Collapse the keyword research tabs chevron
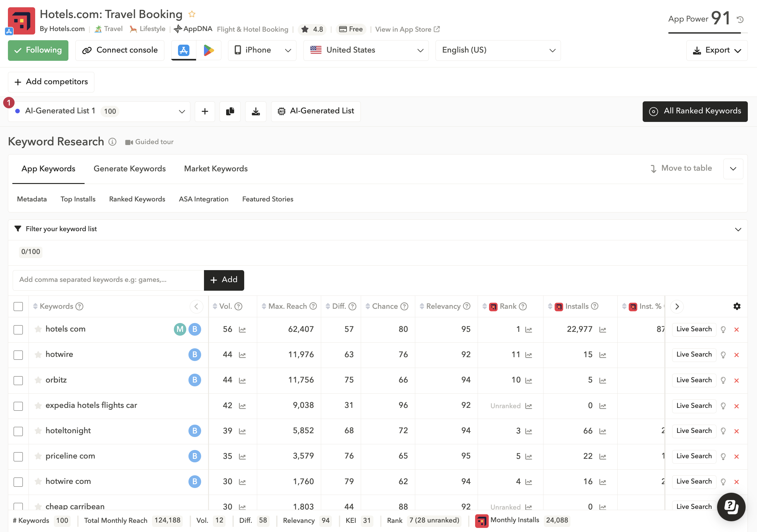Image resolution: width=757 pixels, height=532 pixels. coord(733,168)
